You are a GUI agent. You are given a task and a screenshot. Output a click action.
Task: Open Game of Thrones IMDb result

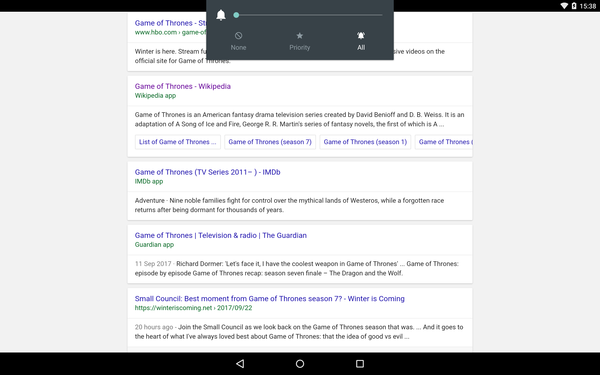click(x=207, y=172)
